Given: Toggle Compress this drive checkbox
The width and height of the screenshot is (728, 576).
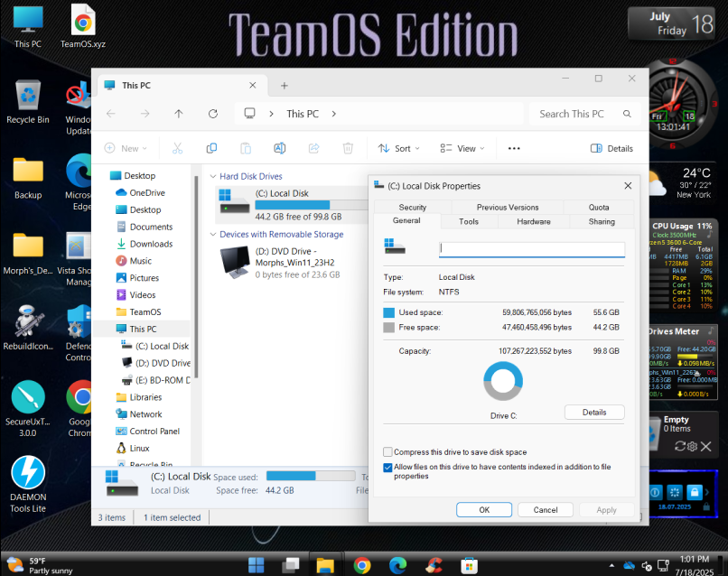Looking at the screenshot, I should coord(387,452).
